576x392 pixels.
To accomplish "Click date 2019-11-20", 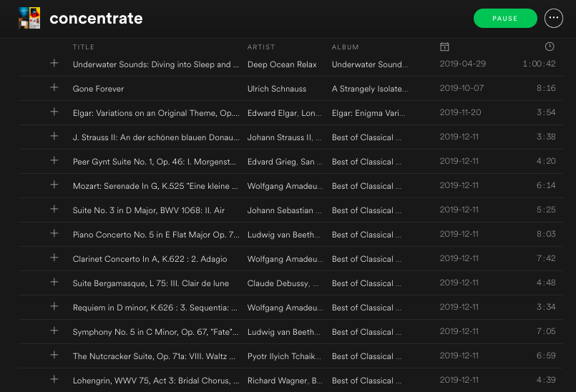I will [x=460, y=112].
